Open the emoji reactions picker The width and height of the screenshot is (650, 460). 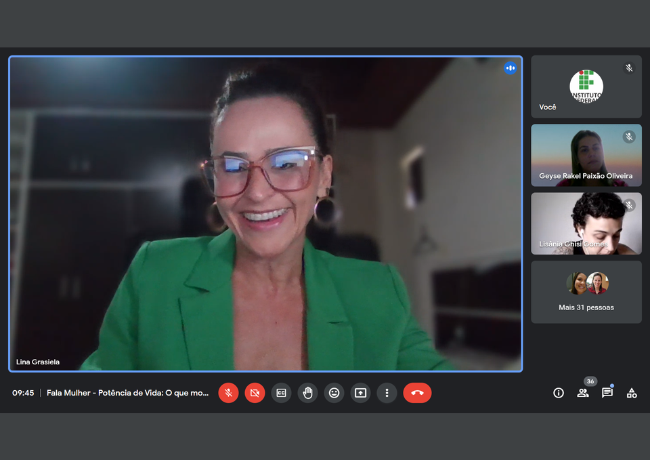point(334,393)
